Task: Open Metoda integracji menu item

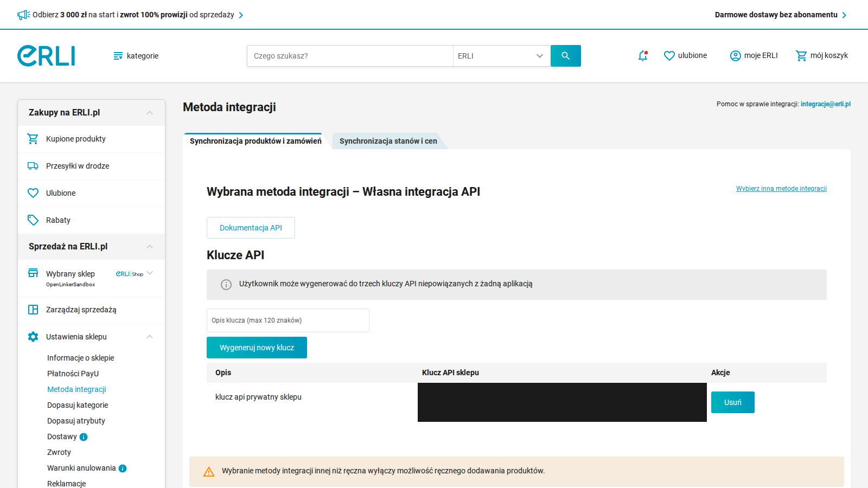Action: point(76,389)
